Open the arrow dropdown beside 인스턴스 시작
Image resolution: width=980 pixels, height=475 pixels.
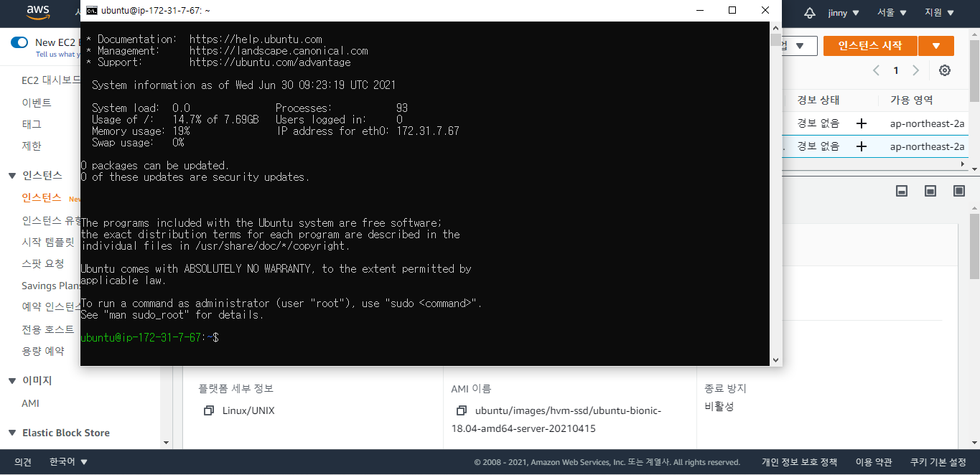coord(936,46)
